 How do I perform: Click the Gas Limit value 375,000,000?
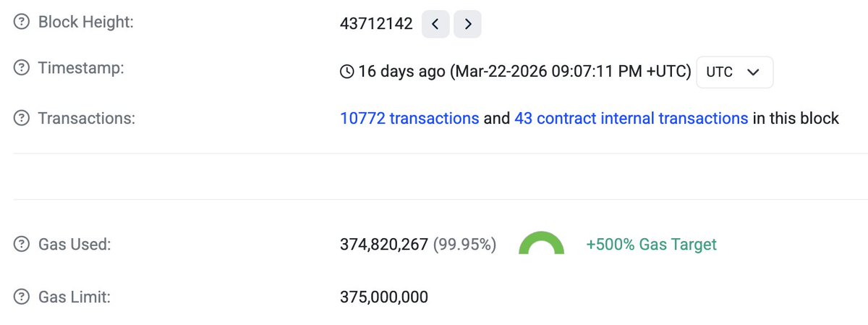click(384, 297)
